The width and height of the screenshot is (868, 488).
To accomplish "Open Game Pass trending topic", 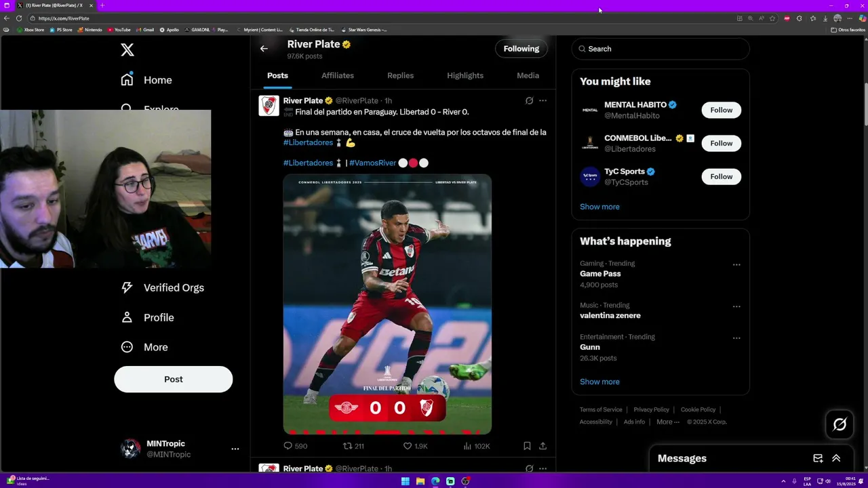I will [600, 274].
